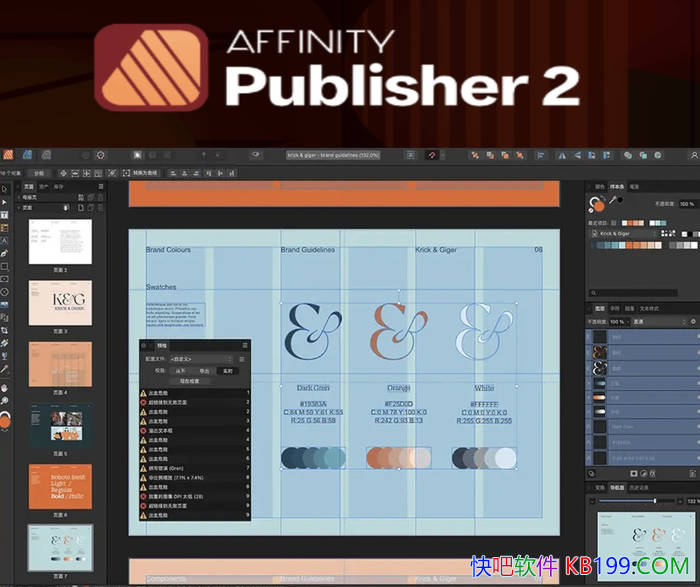The width and height of the screenshot is (700, 587).
Task: Open the orange typography page thumbnail
Action: pos(60,486)
